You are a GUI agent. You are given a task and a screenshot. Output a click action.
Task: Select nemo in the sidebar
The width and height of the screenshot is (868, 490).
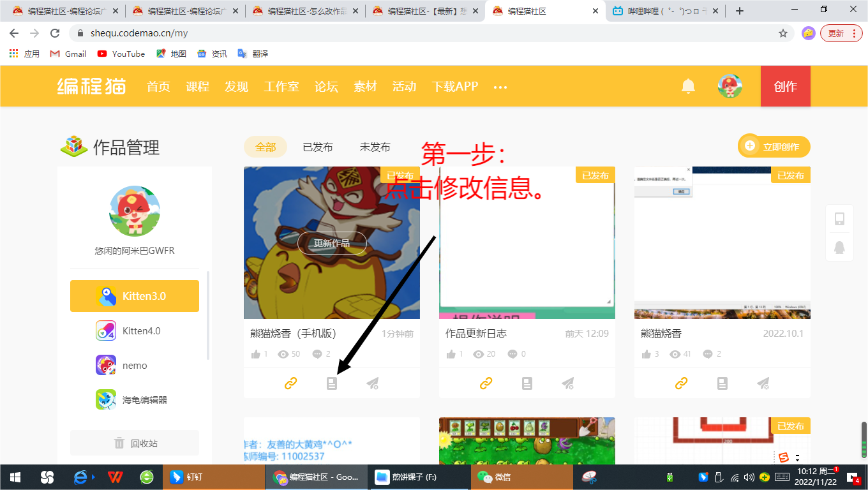135,365
